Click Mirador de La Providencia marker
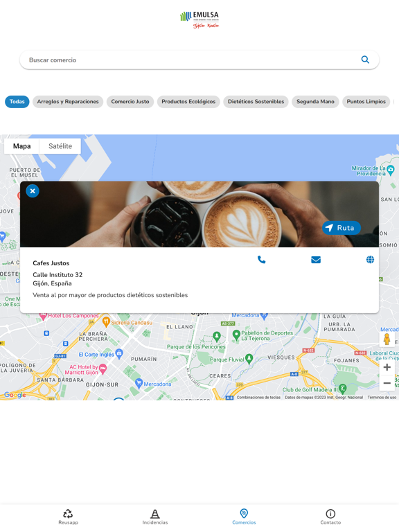This screenshot has height=532, width=399. click(391, 169)
